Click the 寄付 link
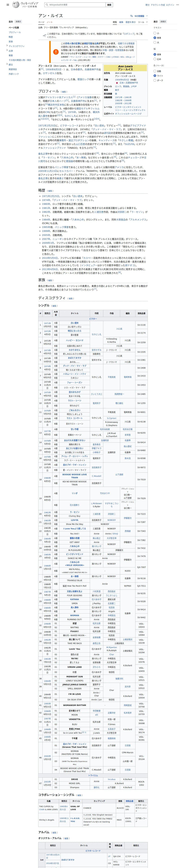Image resolution: width=186 pixels, height=868 pixels. (x=147, y=5)
